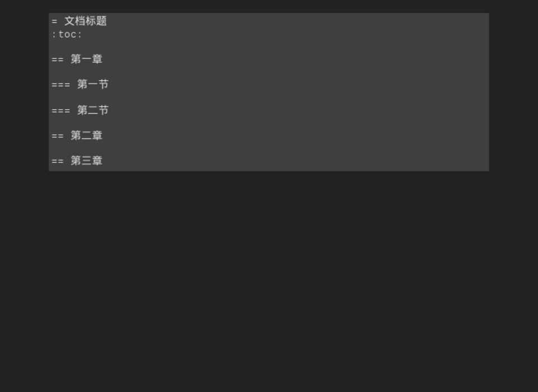
Task: Click the == marker before 第一章
Action: pos(57,59)
